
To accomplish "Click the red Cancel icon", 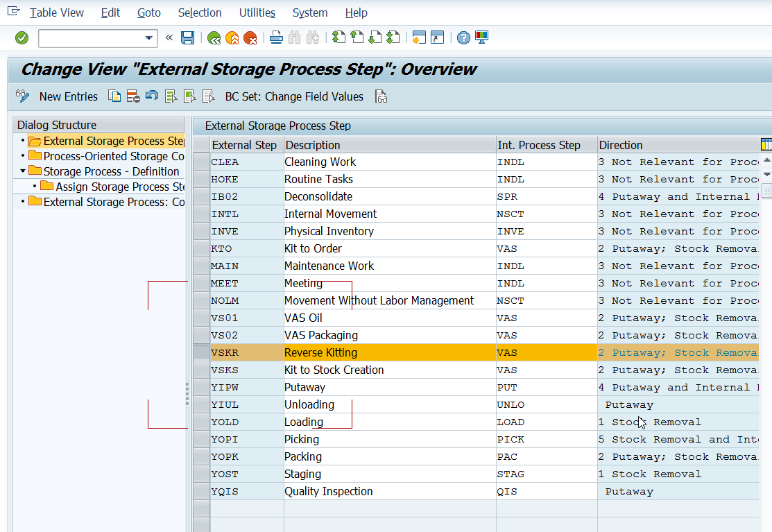I will [250, 38].
